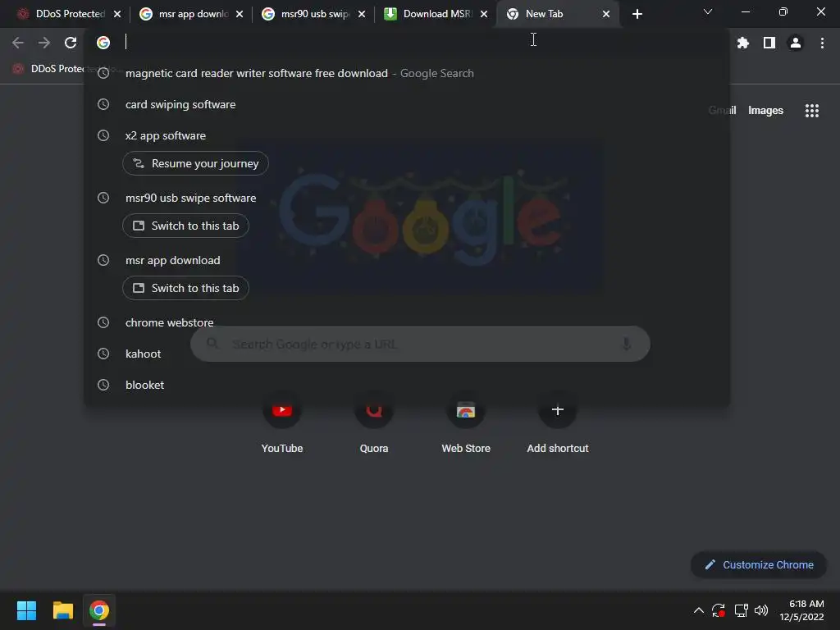Close the New Tab tab
The width and height of the screenshot is (840, 630).
tap(606, 14)
